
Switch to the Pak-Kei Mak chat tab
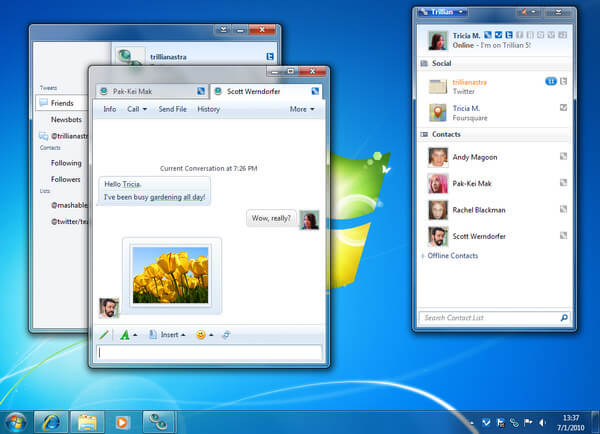pos(152,91)
